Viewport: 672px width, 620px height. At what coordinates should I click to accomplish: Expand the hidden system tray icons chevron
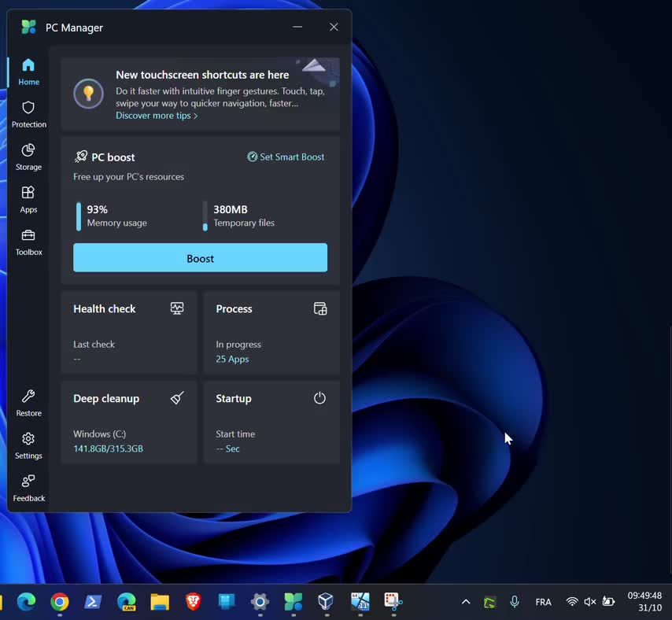point(466,602)
